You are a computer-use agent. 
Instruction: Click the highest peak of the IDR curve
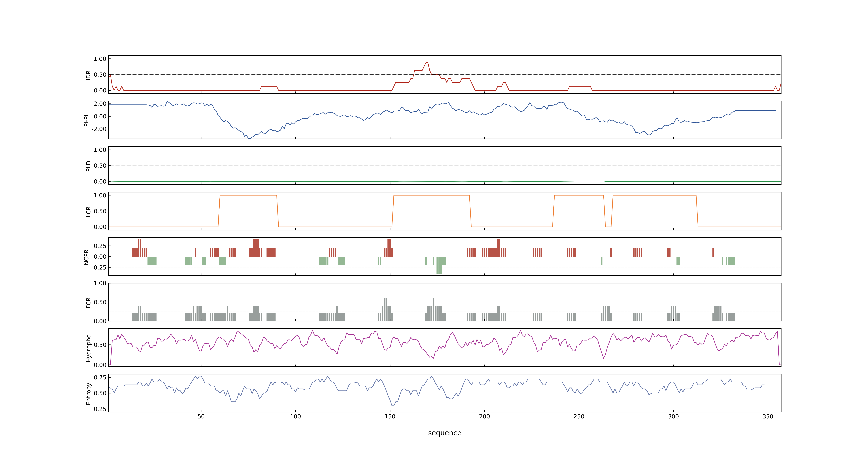coord(427,63)
